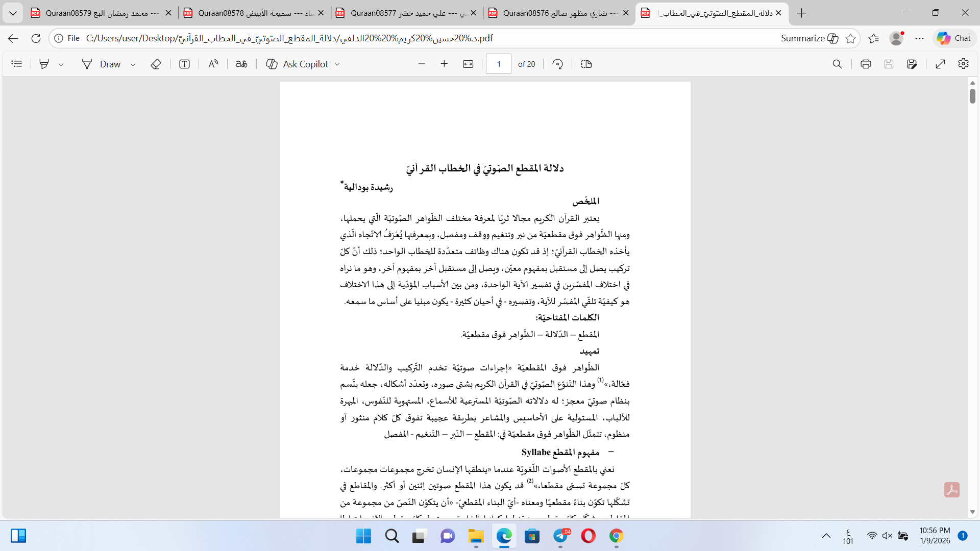Open Opera browser from taskbar
980x551 pixels.
tap(588, 536)
